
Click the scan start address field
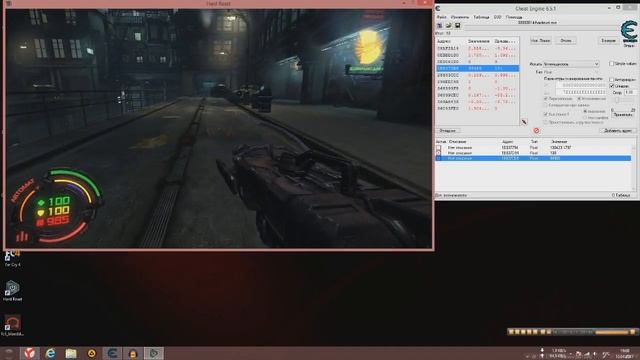coord(581,85)
